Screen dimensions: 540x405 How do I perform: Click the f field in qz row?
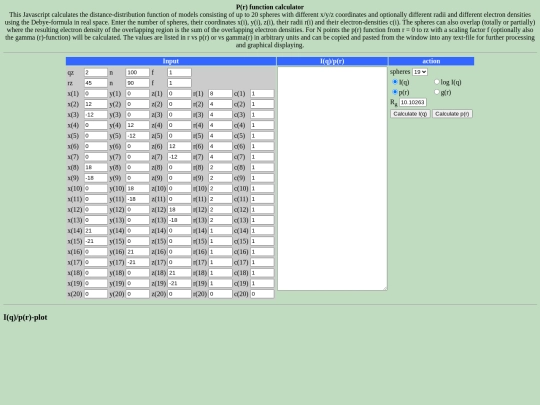pos(179,72)
